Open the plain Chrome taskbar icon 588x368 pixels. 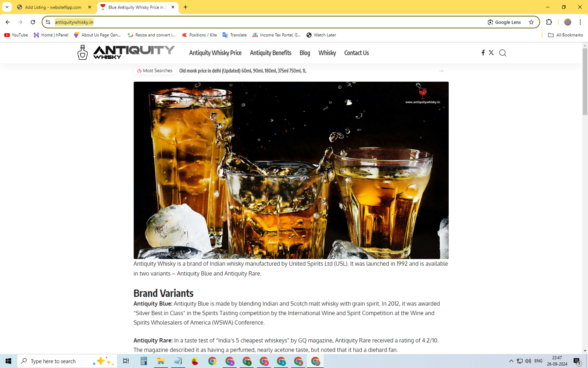pos(212,361)
